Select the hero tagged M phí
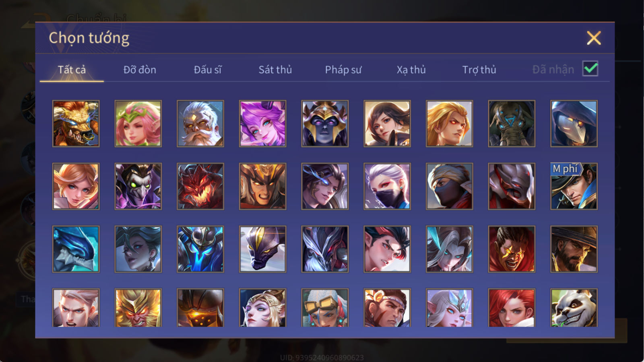The height and width of the screenshot is (362, 644). pyautogui.click(x=574, y=186)
